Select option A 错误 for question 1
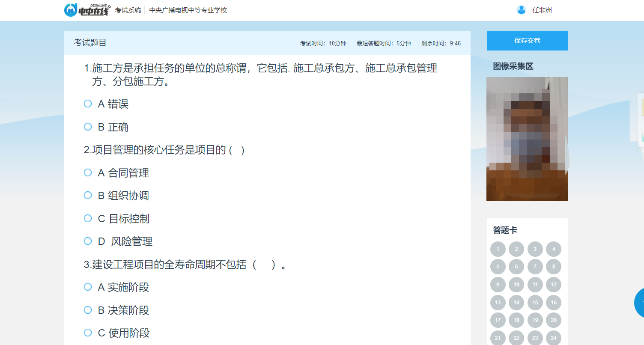Screen dimensions: 644x345 88,104
